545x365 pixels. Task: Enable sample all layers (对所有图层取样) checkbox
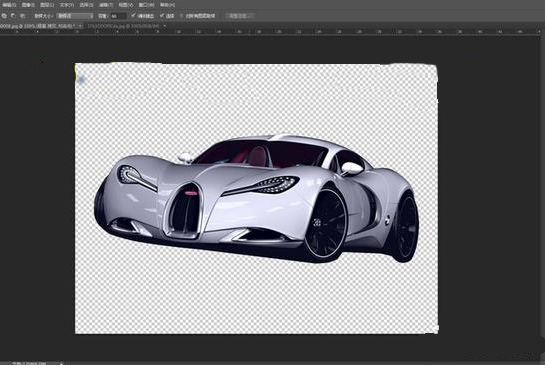click(x=181, y=16)
